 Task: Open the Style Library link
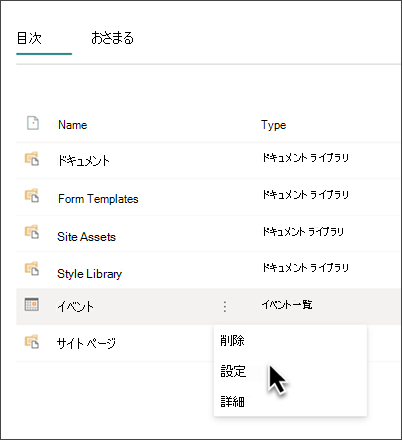pos(90,274)
